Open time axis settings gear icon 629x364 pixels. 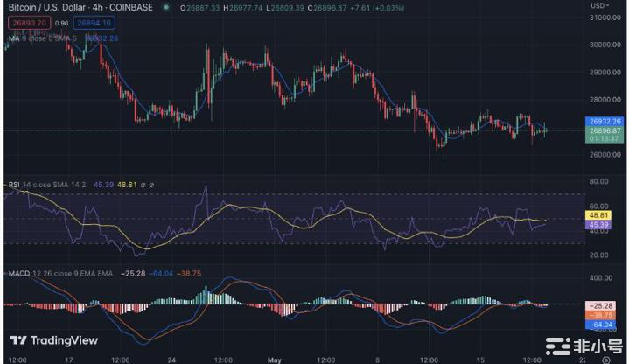(x=606, y=358)
